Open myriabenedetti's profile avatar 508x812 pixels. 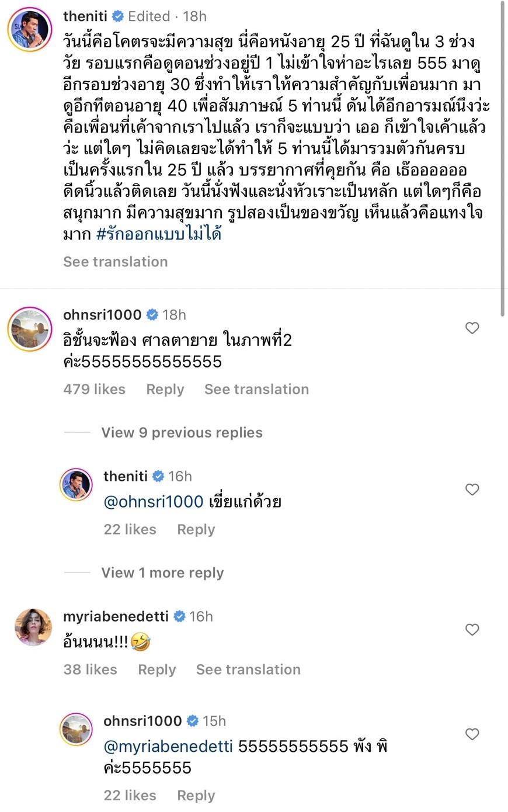(33, 627)
